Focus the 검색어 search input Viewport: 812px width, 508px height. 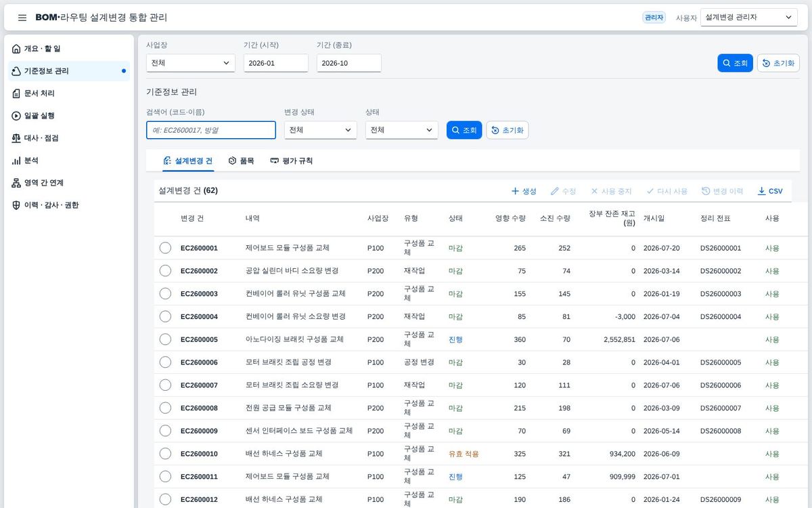click(211, 130)
